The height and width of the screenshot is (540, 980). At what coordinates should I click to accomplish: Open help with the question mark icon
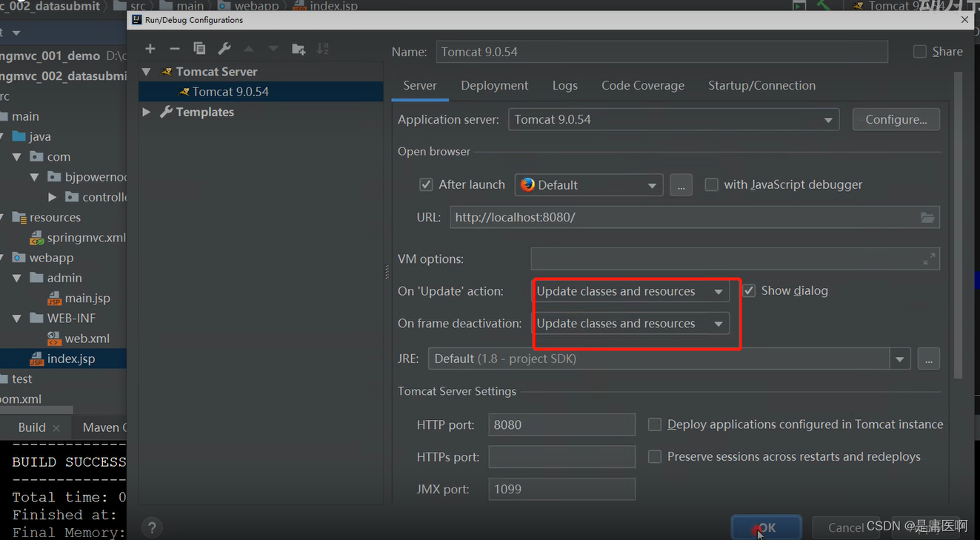[151, 527]
